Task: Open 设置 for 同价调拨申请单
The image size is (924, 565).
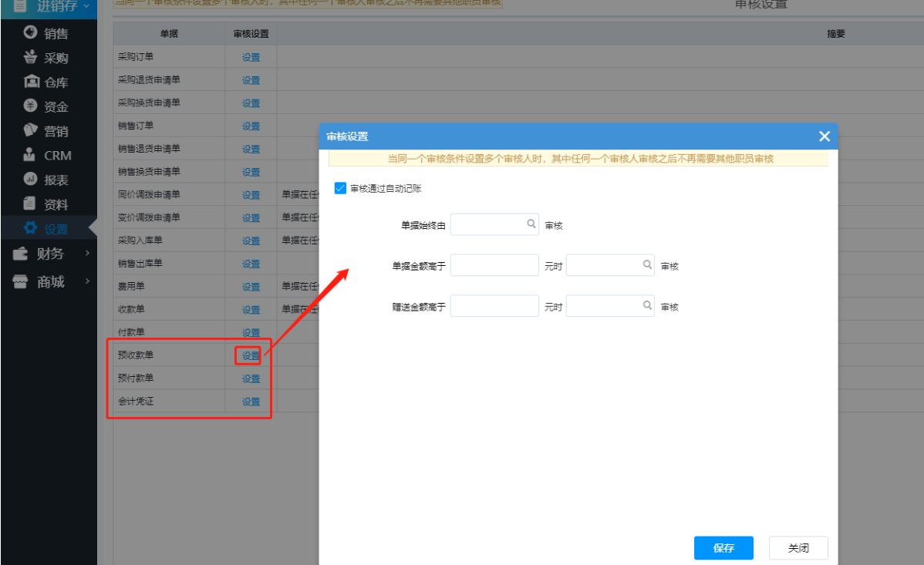Action: [251, 195]
